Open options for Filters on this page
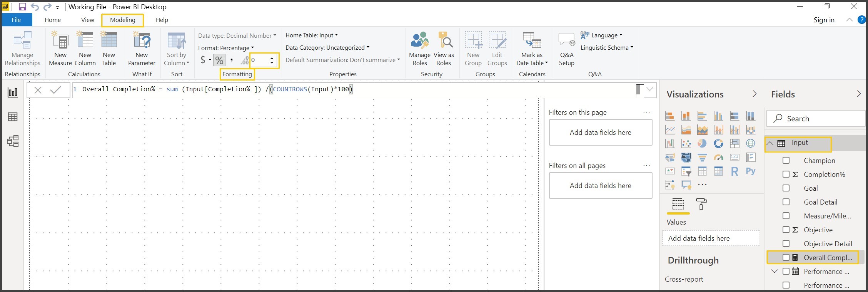The image size is (868, 292). point(646,112)
